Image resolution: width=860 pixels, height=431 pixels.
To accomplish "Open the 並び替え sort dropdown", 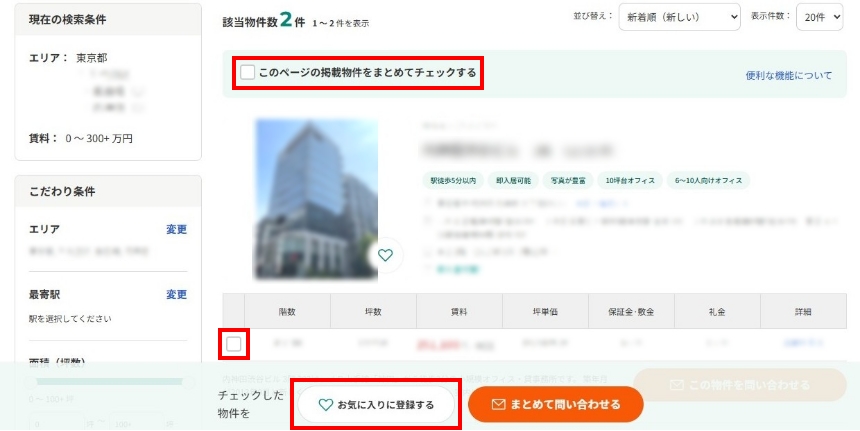I will tap(679, 17).
